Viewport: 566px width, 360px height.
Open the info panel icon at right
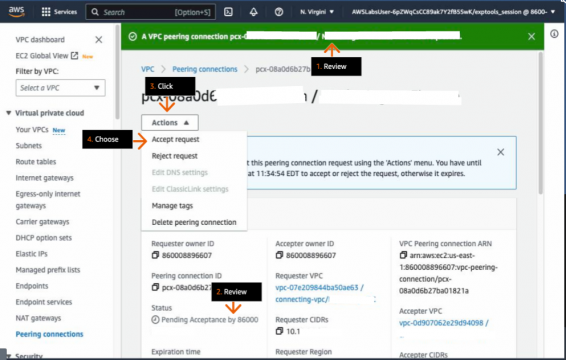click(554, 34)
